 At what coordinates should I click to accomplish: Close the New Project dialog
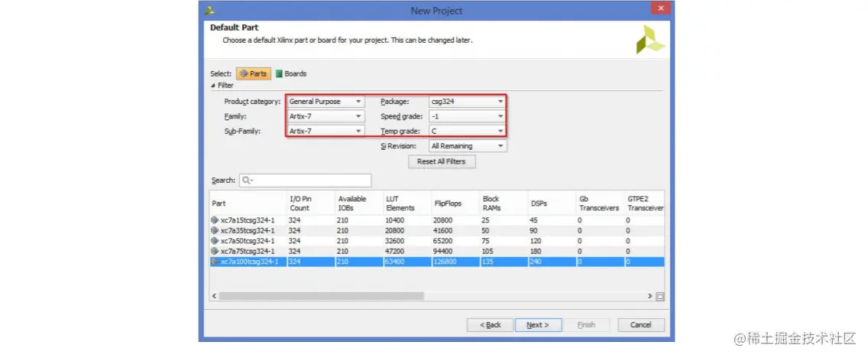660,8
